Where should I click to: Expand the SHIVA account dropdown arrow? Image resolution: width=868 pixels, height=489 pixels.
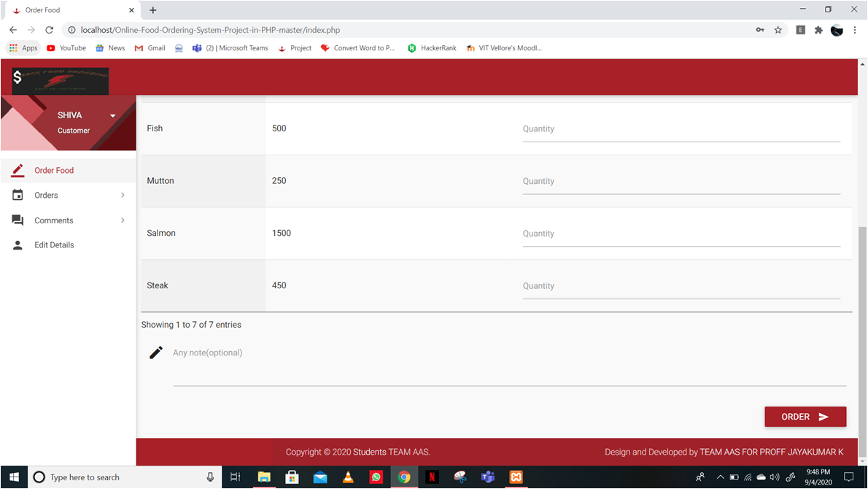[x=112, y=115]
